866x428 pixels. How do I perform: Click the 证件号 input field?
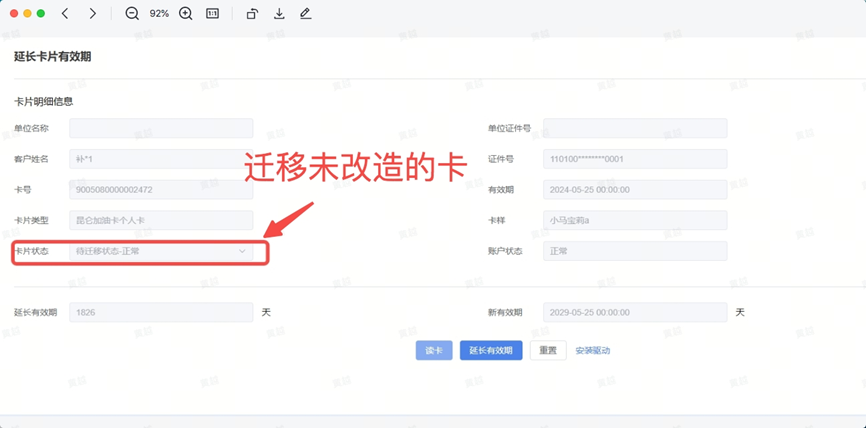(635, 159)
